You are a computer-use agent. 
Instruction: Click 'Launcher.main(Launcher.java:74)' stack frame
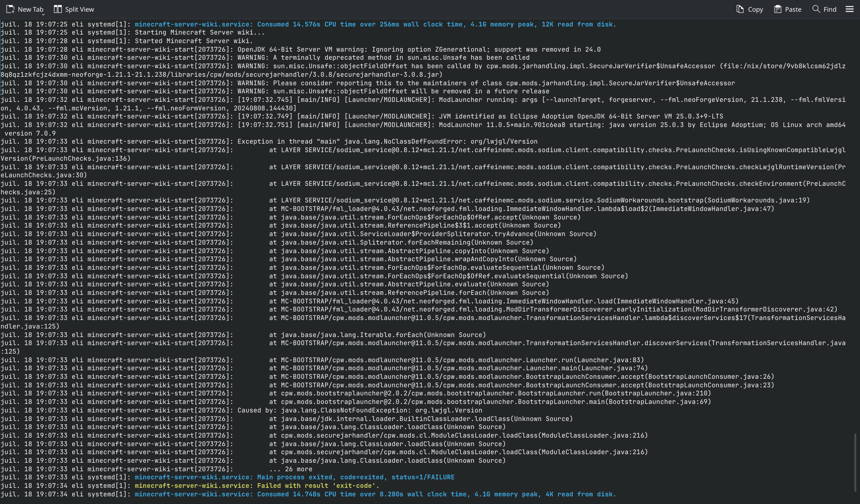(587, 368)
